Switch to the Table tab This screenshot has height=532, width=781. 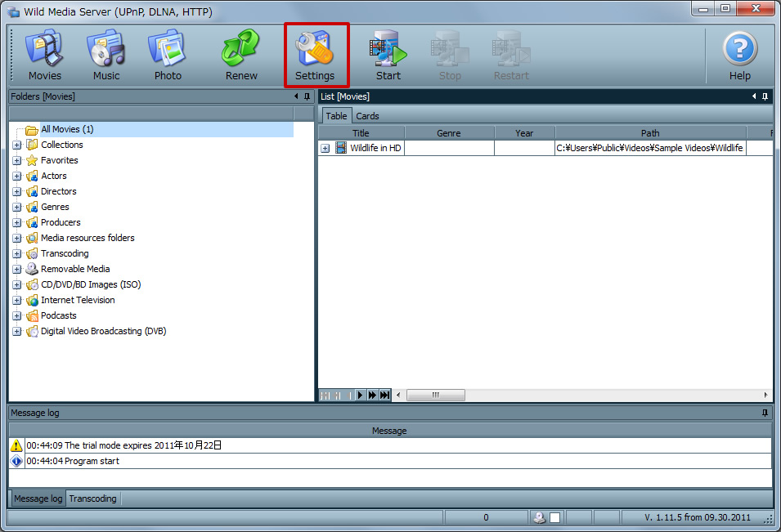[336, 115]
